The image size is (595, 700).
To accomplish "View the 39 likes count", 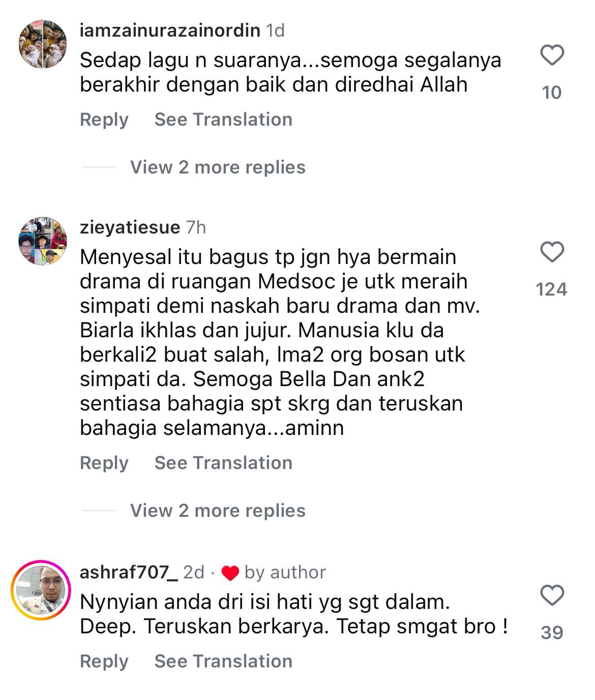I will pos(552,633).
